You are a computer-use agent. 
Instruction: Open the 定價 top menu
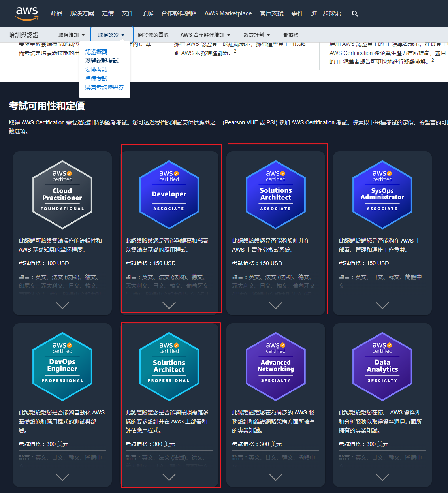[x=108, y=13]
